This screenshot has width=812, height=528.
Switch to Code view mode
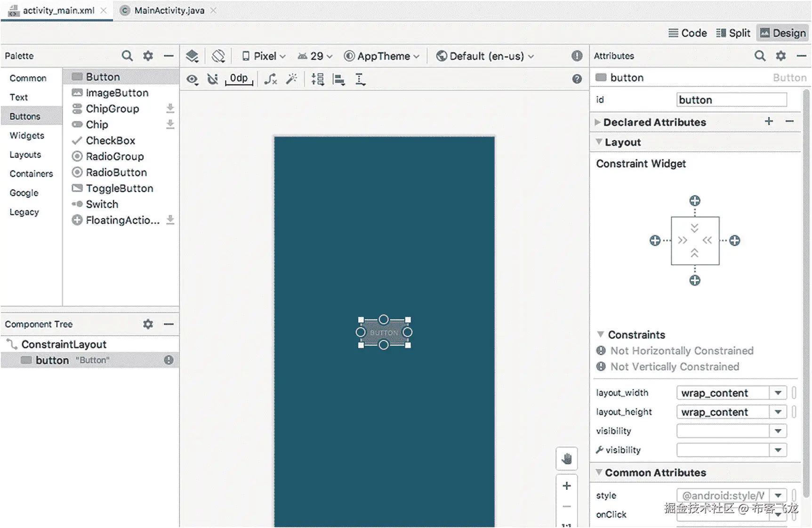[x=687, y=33]
